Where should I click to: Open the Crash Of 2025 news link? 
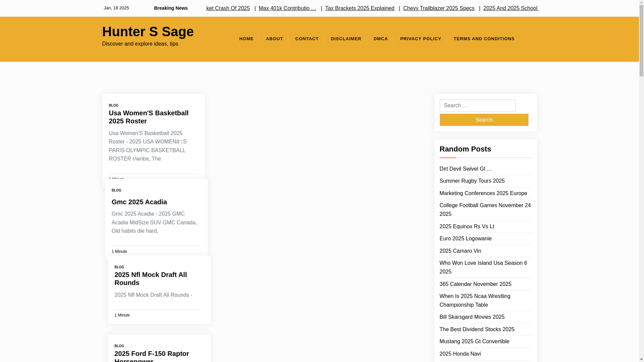(x=228, y=8)
